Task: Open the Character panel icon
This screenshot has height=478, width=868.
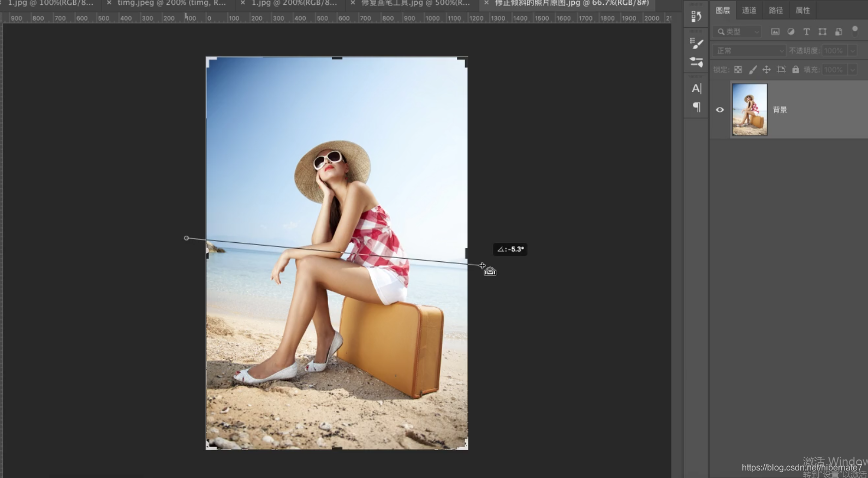Action: 696,88
